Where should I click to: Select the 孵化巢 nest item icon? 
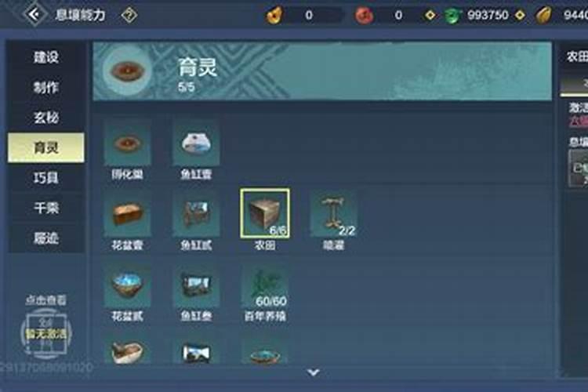coord(127,143)
